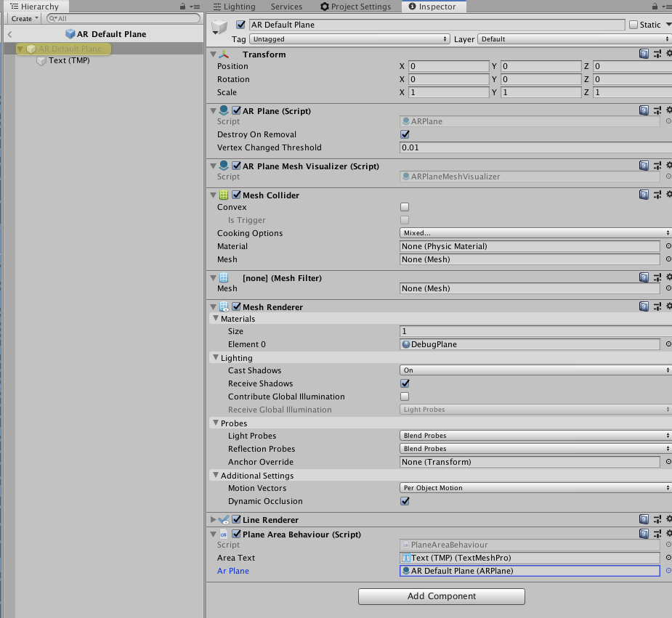Collapse the Transform component foldout
The width and height of the screenshot is (672, 618).
[x=213, y=54]
